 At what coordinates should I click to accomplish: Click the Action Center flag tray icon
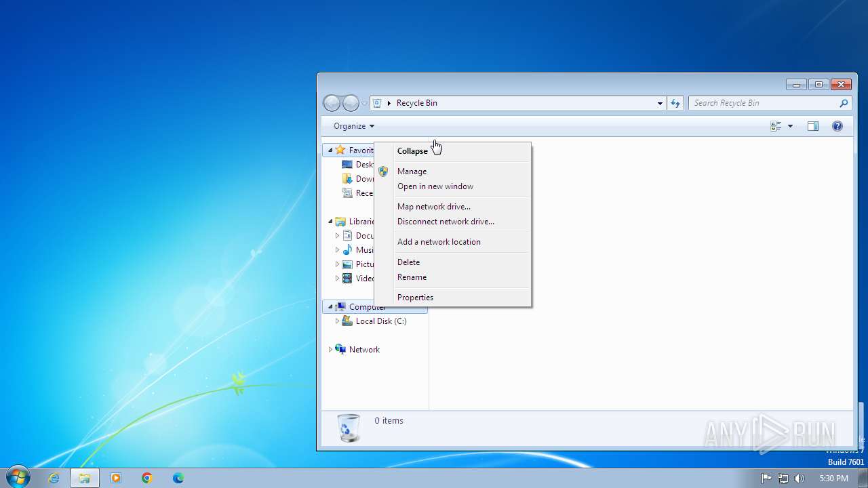(767, 478)
